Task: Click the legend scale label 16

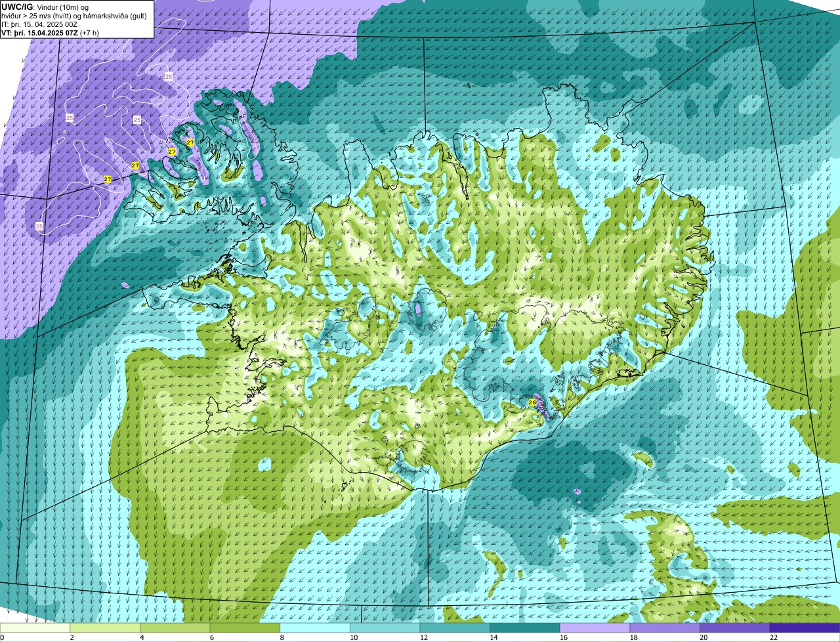Action: point(564,637)
